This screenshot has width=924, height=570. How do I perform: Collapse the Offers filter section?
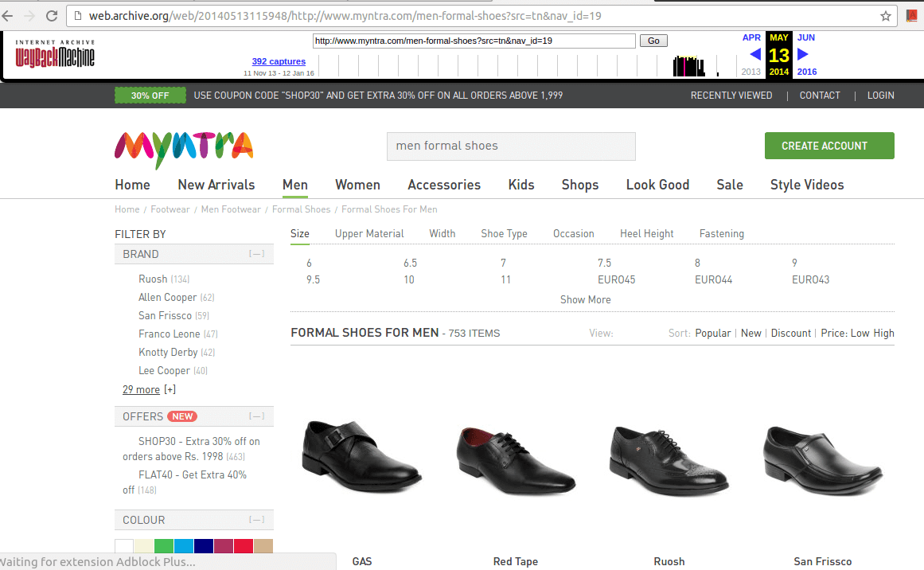tap(256, 416)
